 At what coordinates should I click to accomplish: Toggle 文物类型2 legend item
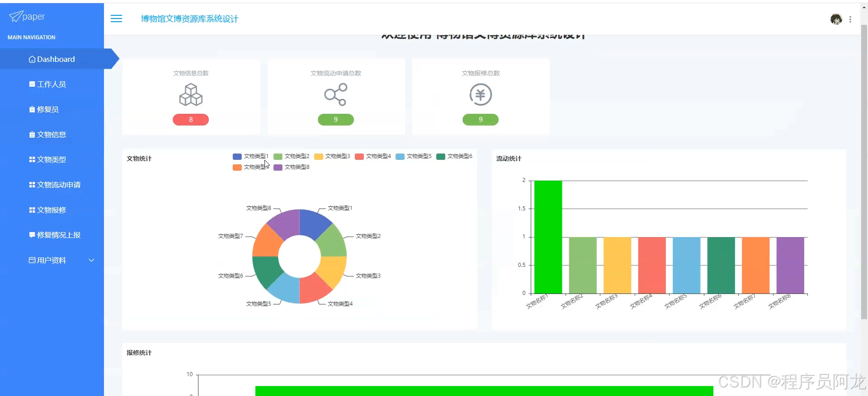click(292, 156)
